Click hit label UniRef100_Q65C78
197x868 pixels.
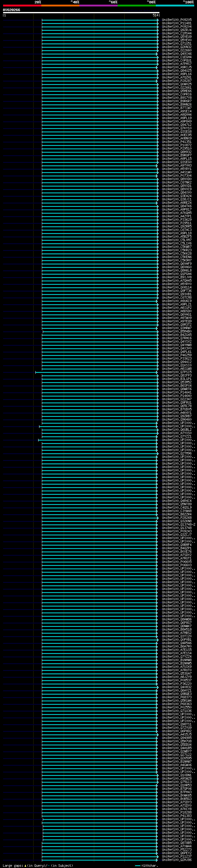tap(177, 406)
